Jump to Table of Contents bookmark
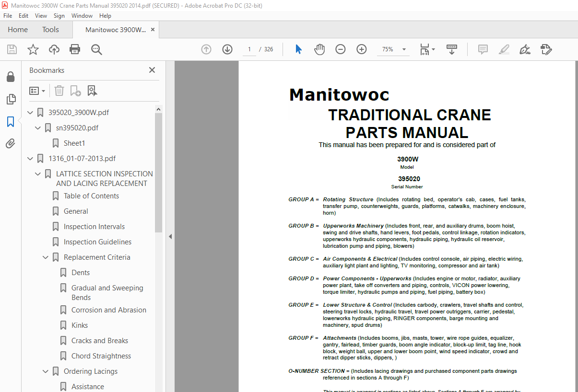The height and width of the screenshot is (392, 578). pyautogui.click(x=91, y=196)
